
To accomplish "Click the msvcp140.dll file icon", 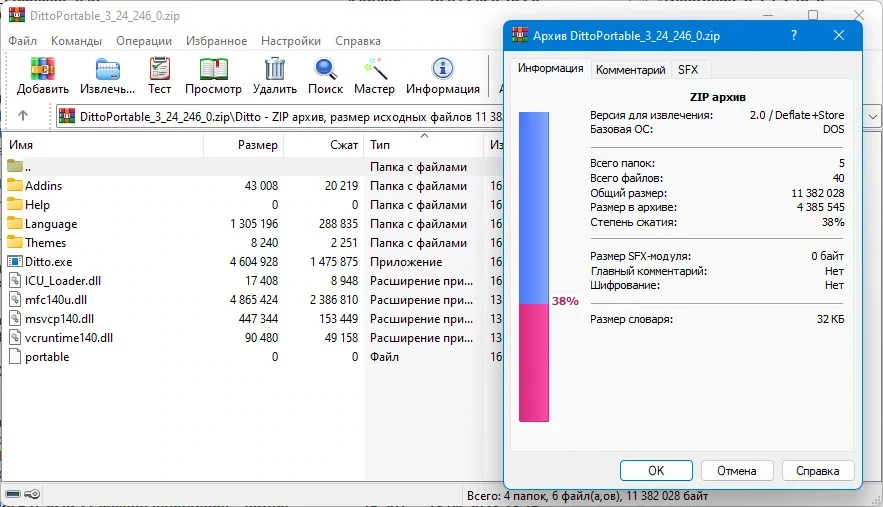I will [15, 319].
